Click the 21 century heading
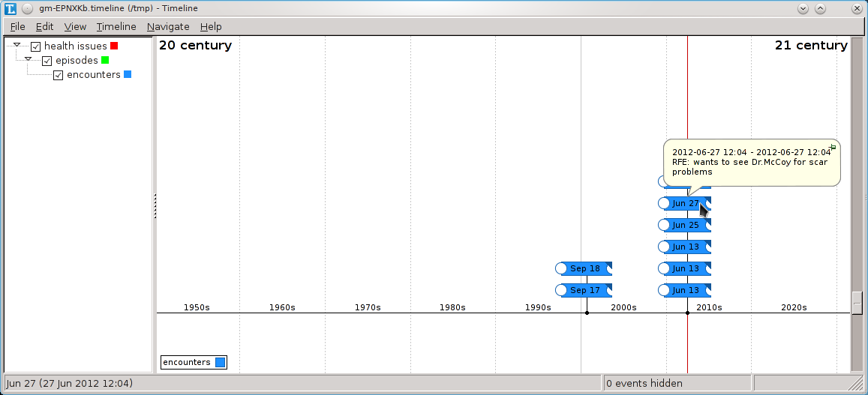 811,46
